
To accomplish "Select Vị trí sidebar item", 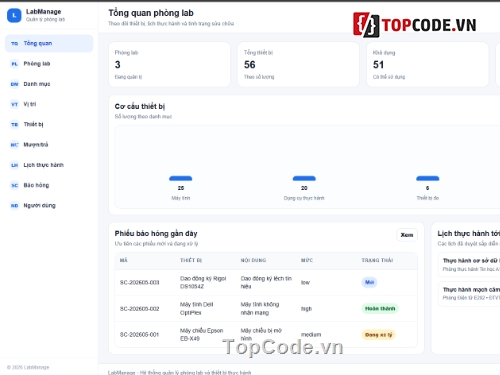I will coord(49,104).
